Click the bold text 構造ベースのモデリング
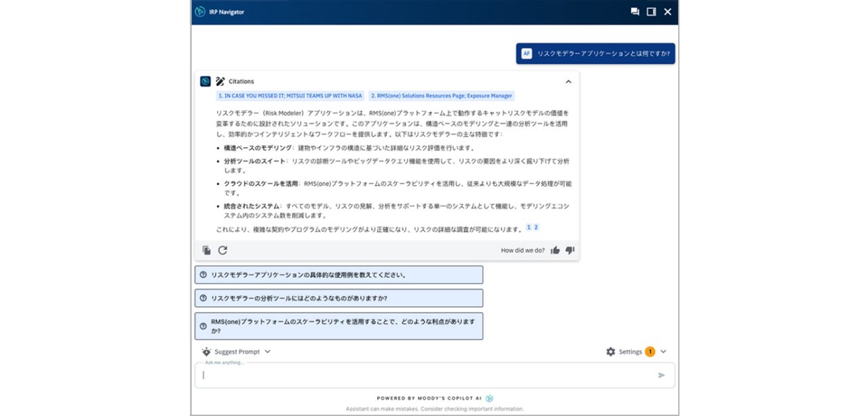The image size is (868, 416). click(x=258, y=148)
